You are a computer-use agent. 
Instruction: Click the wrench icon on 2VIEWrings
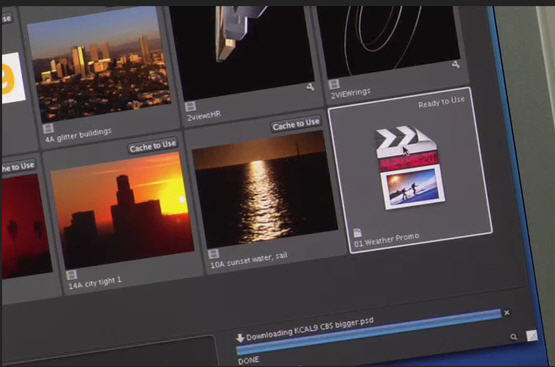pyautogui.click(x=456, y=65)
